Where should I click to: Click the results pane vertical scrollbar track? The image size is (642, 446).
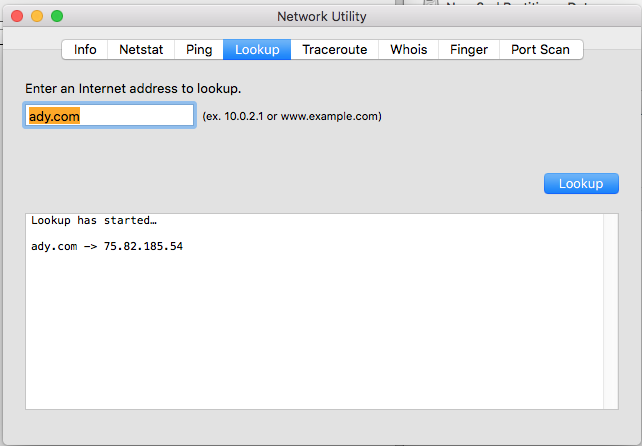click(x=612, y=310)
